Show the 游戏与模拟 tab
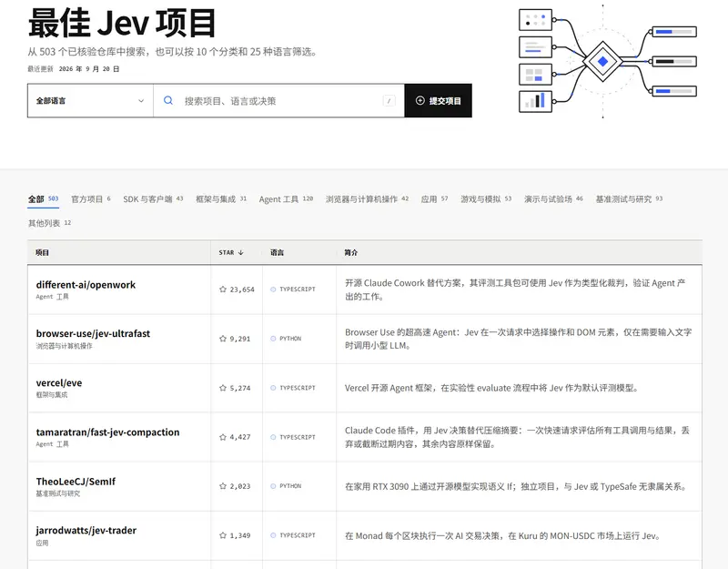Viewport: 728px width, 569px height. [x=486, y=199]
